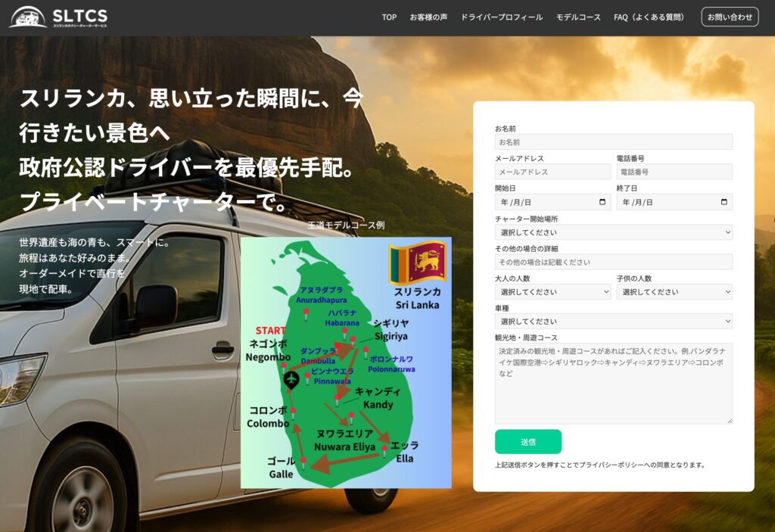Click the SLTCS van logo icon

(x=28, y=16)
